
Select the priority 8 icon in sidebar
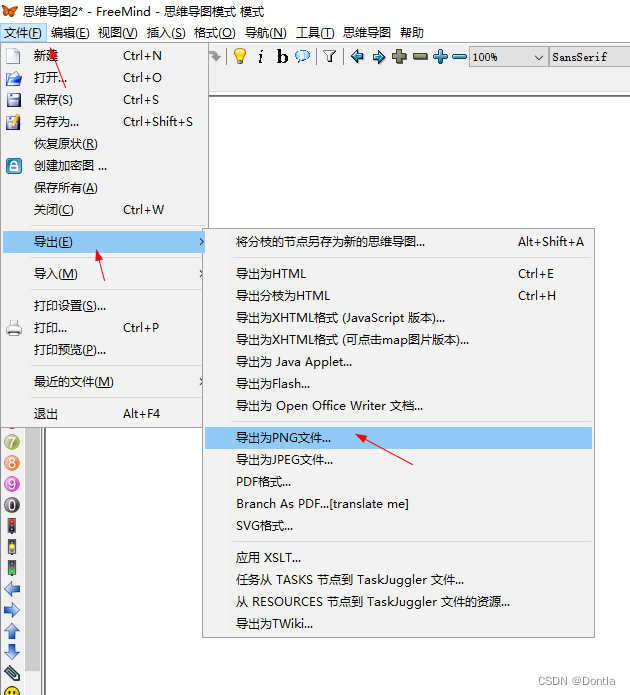[12, 463]
